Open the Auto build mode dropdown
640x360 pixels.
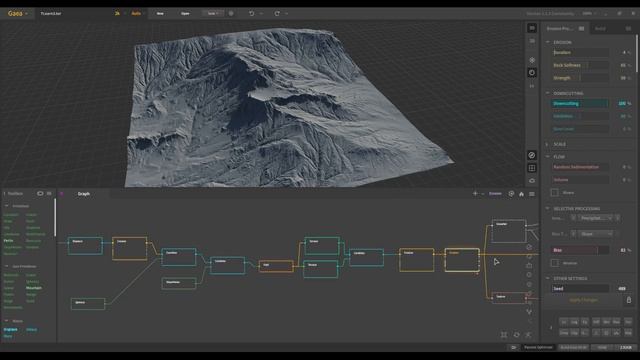(x=138, y=13)
